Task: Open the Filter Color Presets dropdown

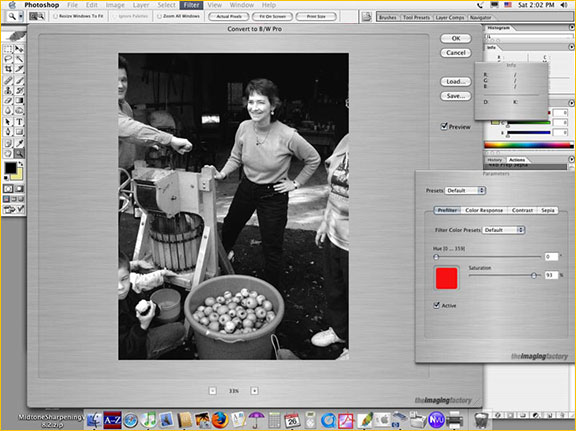Action: [x=503, y=230]
